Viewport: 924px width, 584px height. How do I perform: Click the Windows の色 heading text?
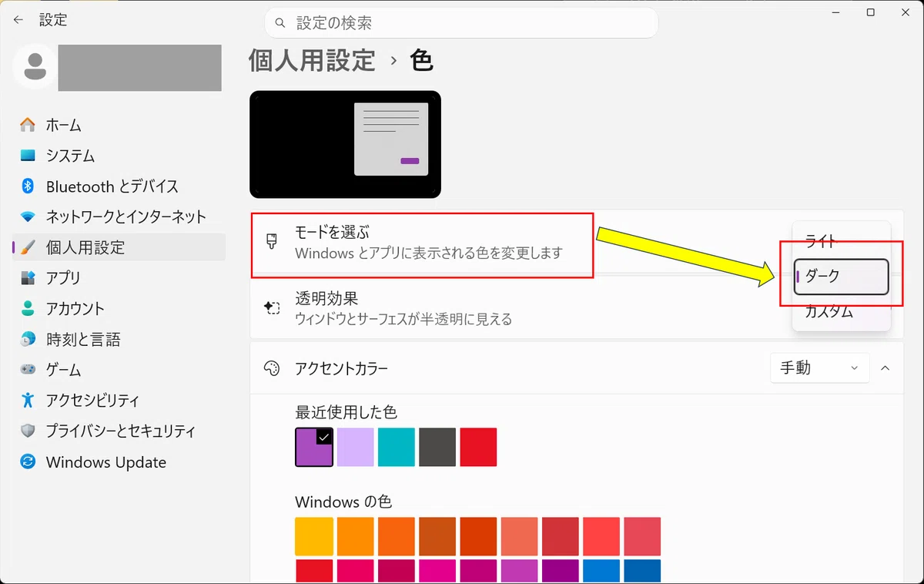[x=343, y=502]
